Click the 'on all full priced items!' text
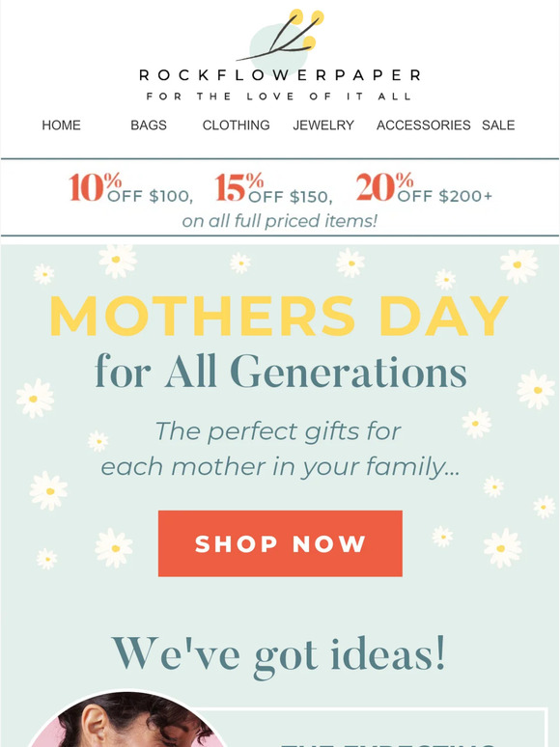Screen dimensions: 560x747 (x=280, y=221)
